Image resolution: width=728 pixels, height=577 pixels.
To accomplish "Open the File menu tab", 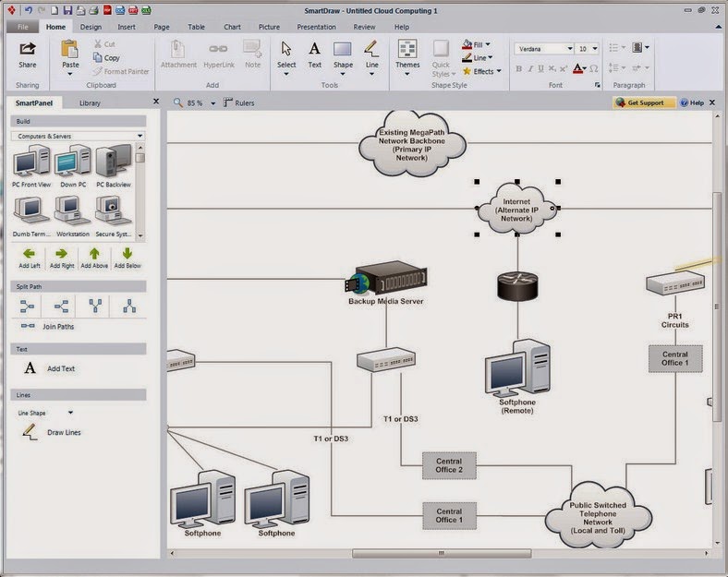I will pos(22,27).
